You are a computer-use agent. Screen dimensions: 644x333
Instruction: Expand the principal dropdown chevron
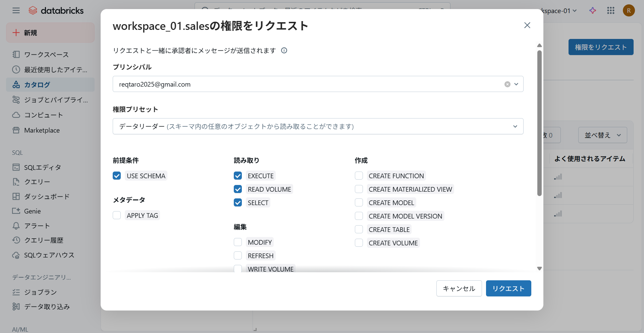coord(516,84)
